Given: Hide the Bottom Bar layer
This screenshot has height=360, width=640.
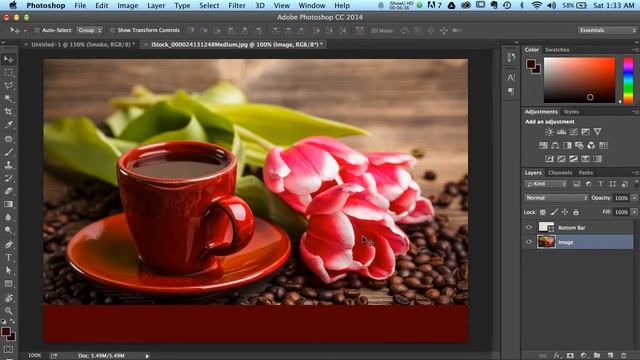Looking at the screenshot, I should [529, 227].
